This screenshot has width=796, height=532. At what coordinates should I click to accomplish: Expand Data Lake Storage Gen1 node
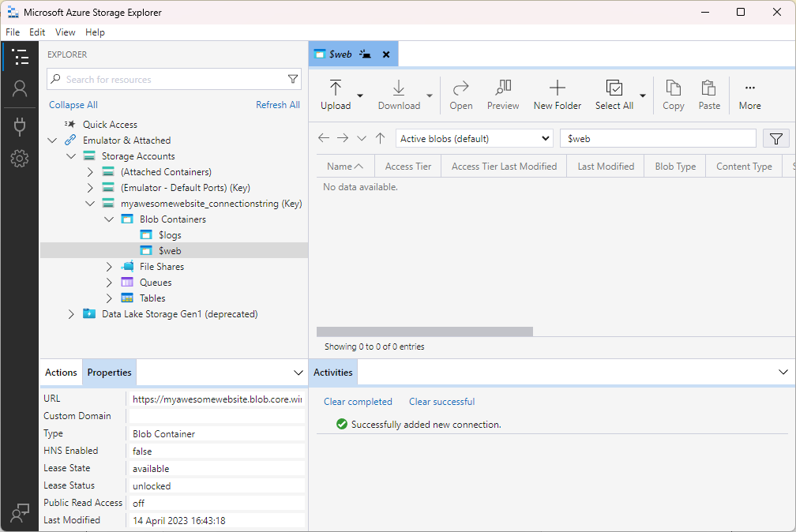[71, 314]
